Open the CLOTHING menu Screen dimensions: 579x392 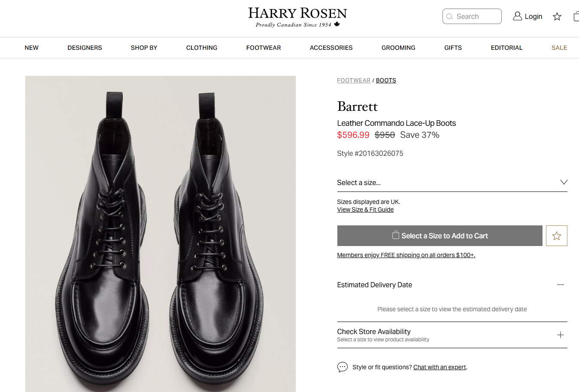point(202,48)
